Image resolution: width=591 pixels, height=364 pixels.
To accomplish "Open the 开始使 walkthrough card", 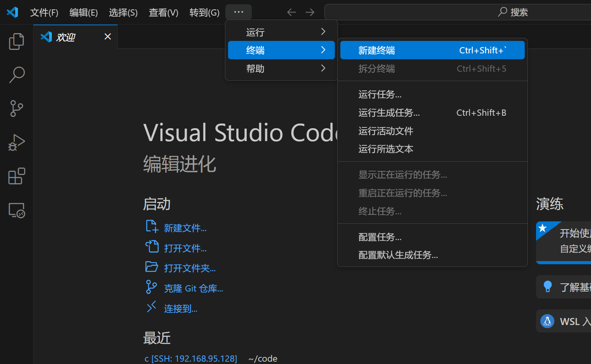I will (x=564, y=243).
